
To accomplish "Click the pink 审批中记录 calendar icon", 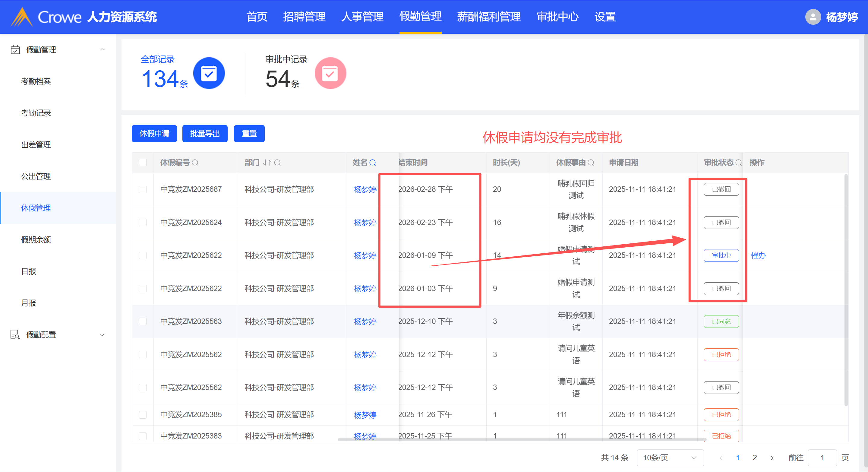I will (330, 73).
